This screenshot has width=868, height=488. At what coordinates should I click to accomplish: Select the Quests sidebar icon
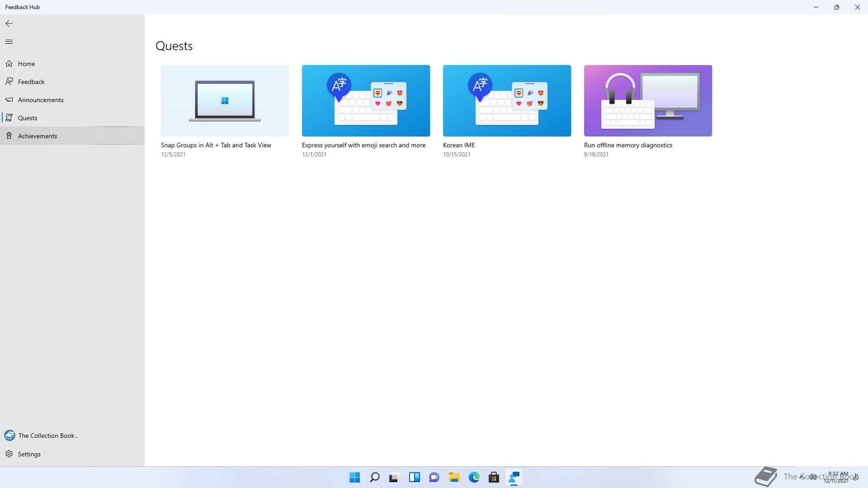(x=9, y=118)
